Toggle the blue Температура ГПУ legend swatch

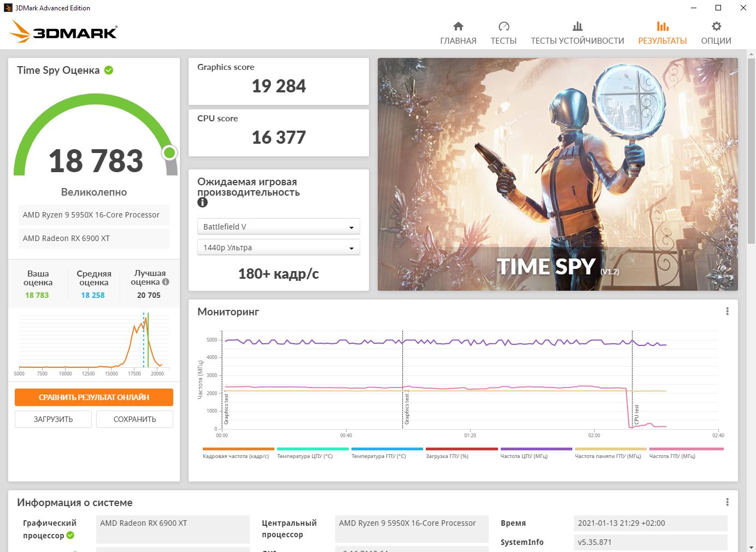pos(387,449)
